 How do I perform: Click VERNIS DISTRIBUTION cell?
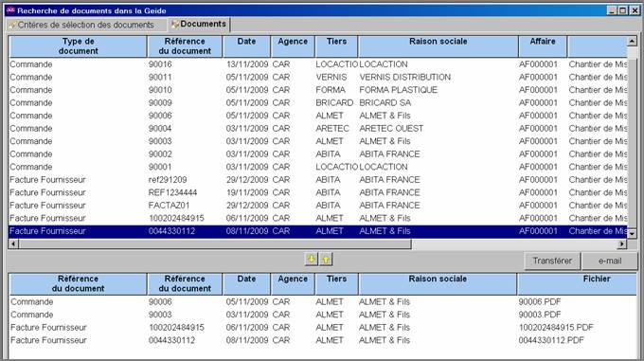pos(405,77)
